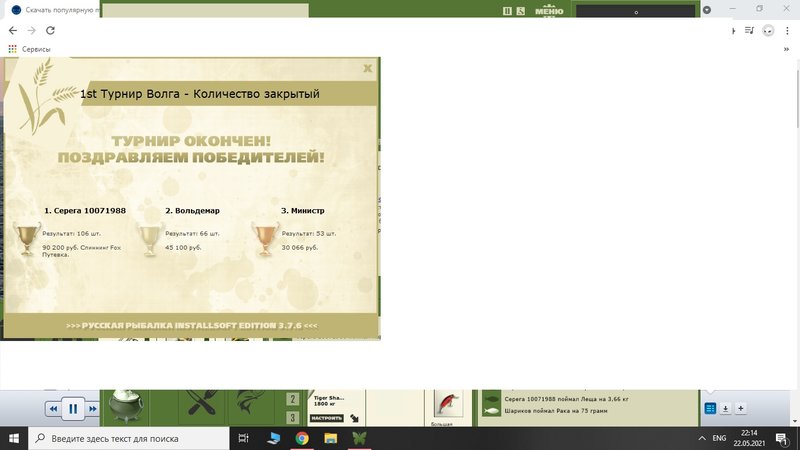Skip to previous track in media player
800x450 pixels.
tap(53, 409)
